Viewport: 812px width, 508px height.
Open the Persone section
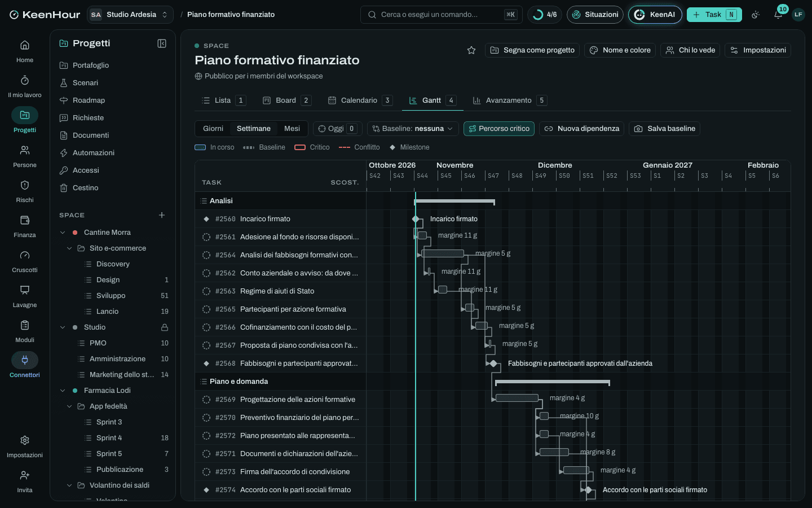[25, 156]
